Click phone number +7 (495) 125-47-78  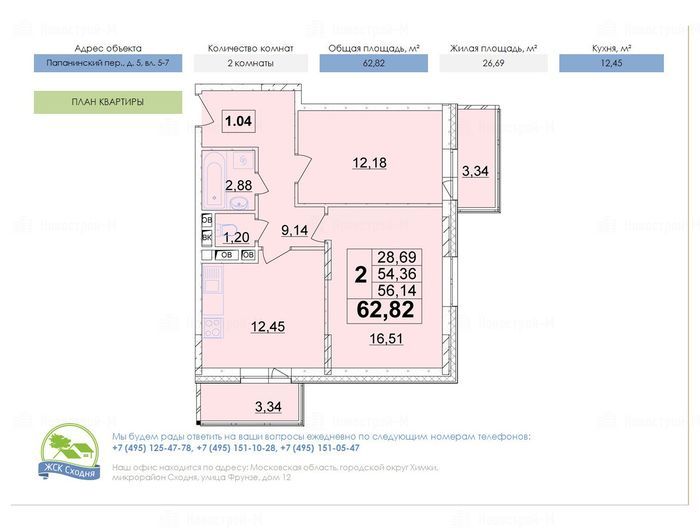pyautogui.click(x=152, y=448)
